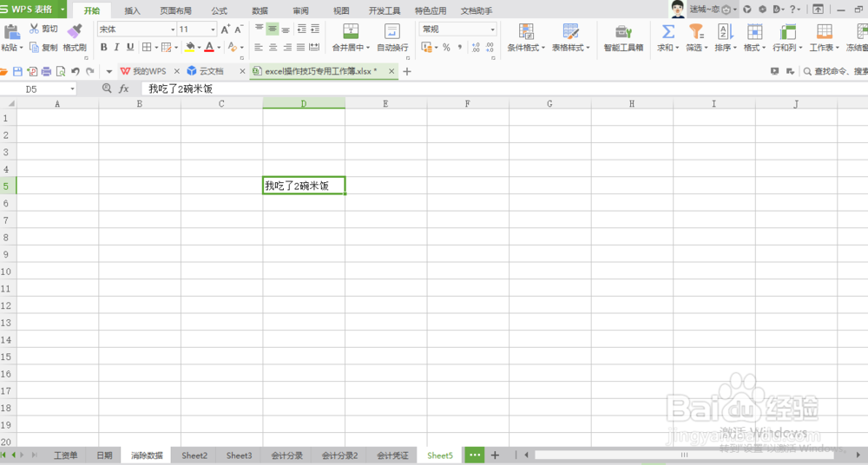Apply the red font color
868x465 pixels.
click(x=209, y=48)
